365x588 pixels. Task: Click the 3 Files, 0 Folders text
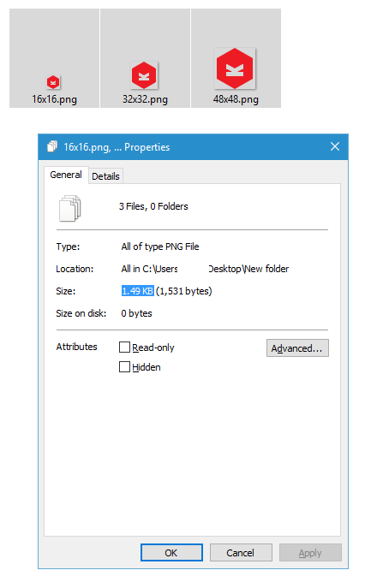(x=153, y=206)
